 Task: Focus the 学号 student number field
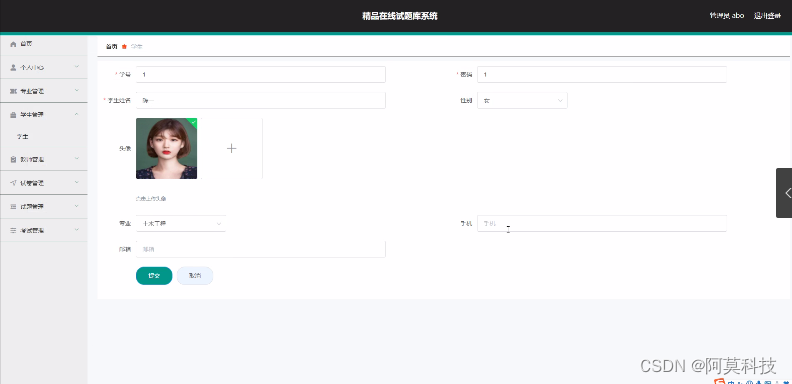(x=261, y=74)
